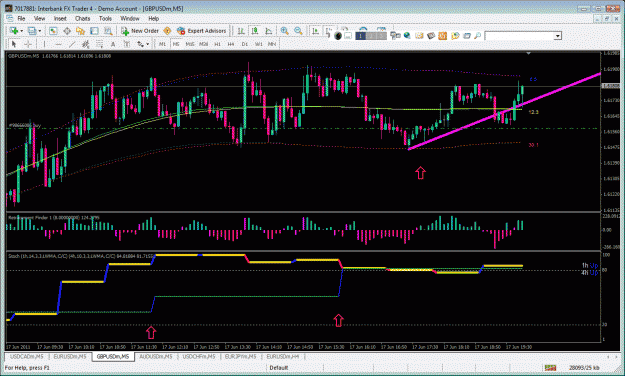Click the chart shift triangle marker
The width and height of the screenshot is (625, 376).
(x=529, y=53)
